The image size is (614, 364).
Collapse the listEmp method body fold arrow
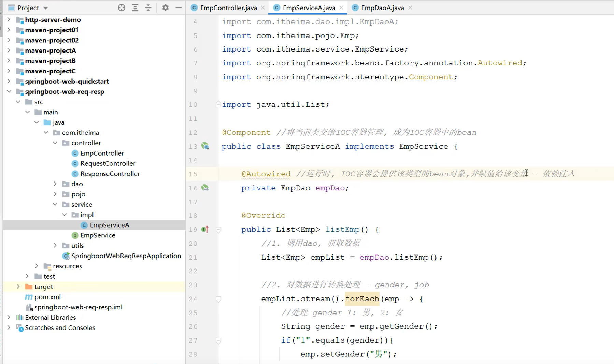coord(218,230)
